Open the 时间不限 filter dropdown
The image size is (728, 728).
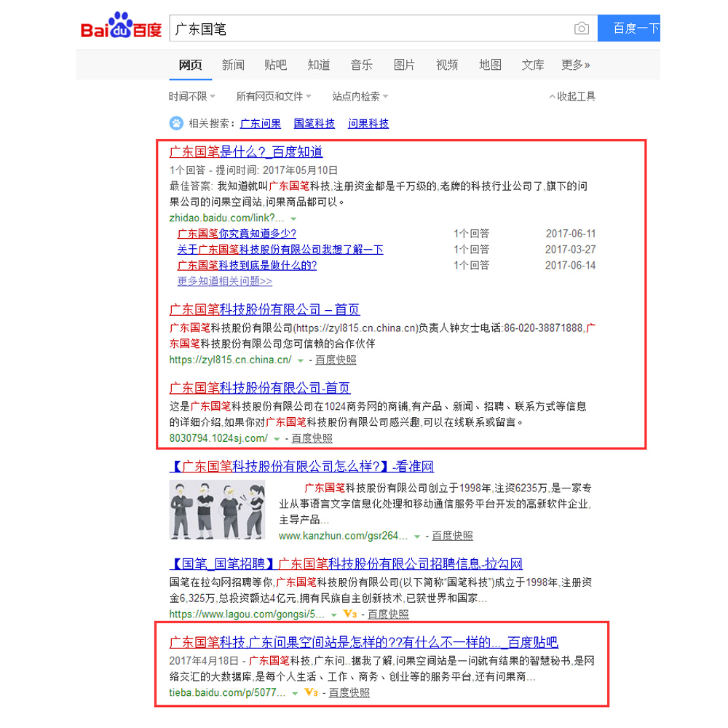(191, 97)
